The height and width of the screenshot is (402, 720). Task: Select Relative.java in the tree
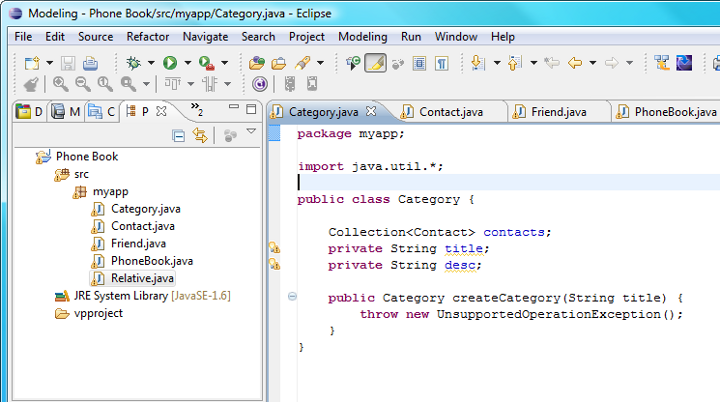142,278
